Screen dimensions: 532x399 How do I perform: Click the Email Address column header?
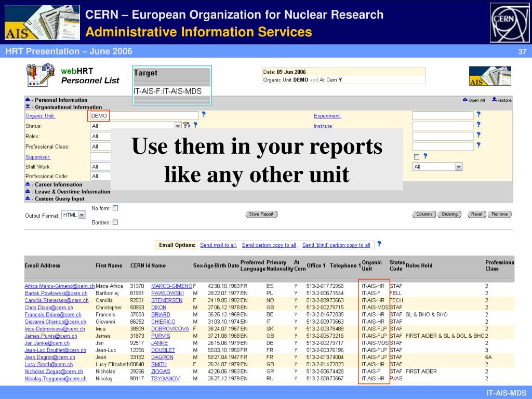(43, 265)
